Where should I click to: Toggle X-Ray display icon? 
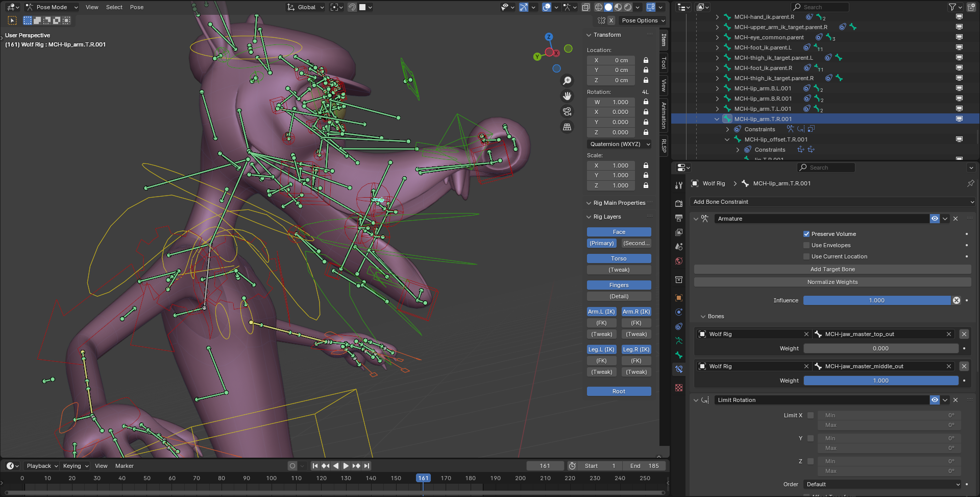tap(586, 7)
